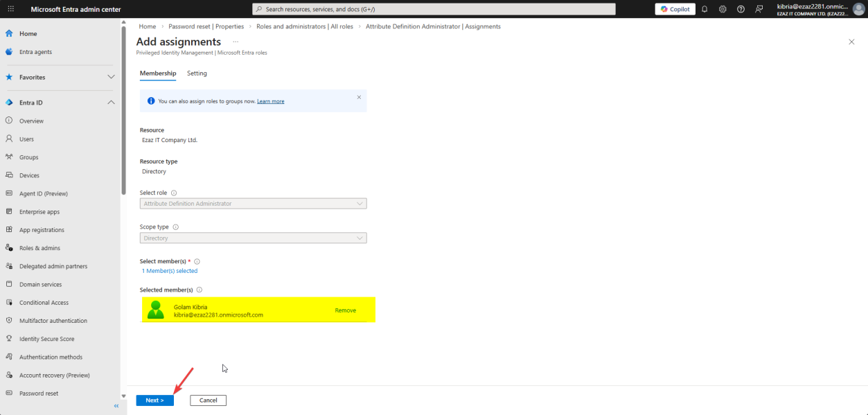Open the Learn more link
The height and width of the screenshot is (415, 868).
[271, 101]
